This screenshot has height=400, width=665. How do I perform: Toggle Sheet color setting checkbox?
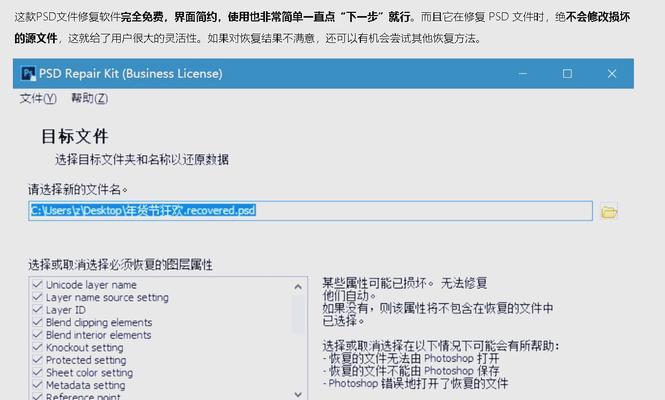(37, 372)
